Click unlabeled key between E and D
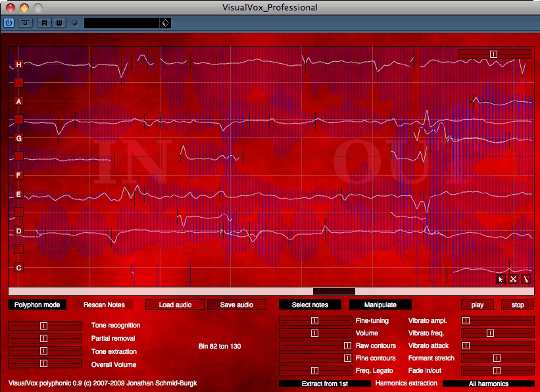The image size is (540, 392). click(x=18, y=212)
